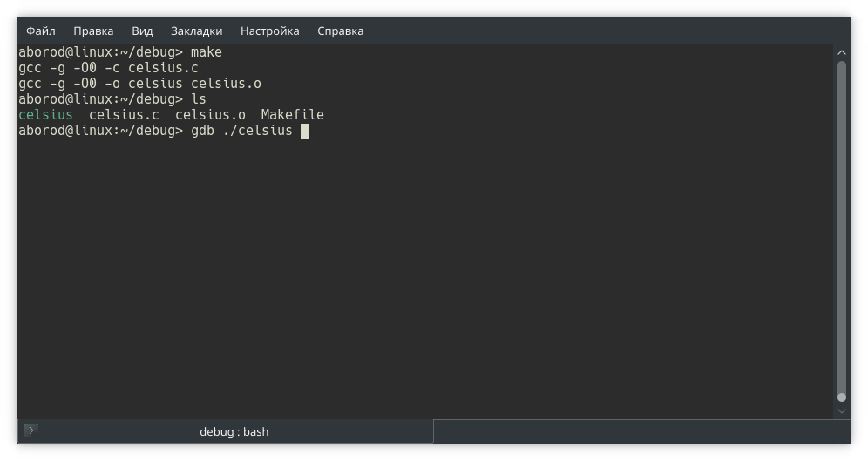Viewport: 868px width, 461px height.
Task: Open the Справка menu
Action: point(340,31)
